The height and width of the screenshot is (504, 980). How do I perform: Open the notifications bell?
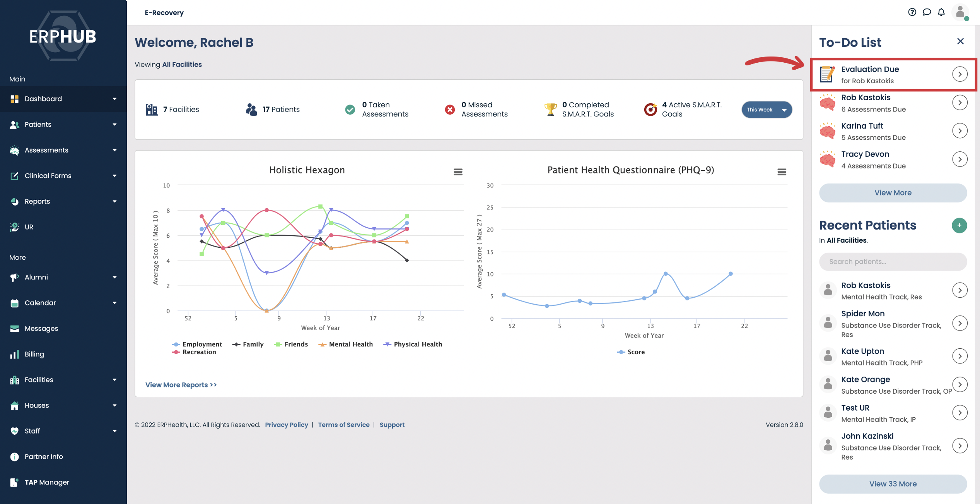click(x=941, y=12)
